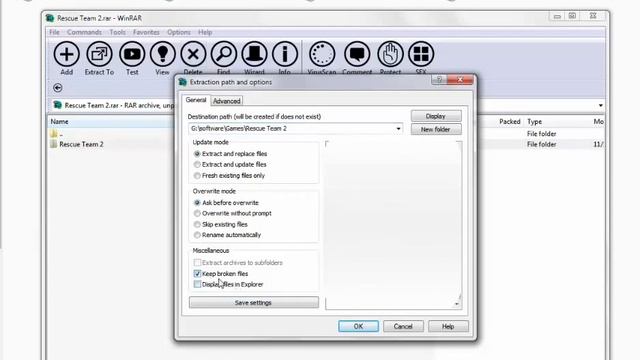Click the Protect hand icon
Screen dimensions: 640x360
click(x=390, y=54)
